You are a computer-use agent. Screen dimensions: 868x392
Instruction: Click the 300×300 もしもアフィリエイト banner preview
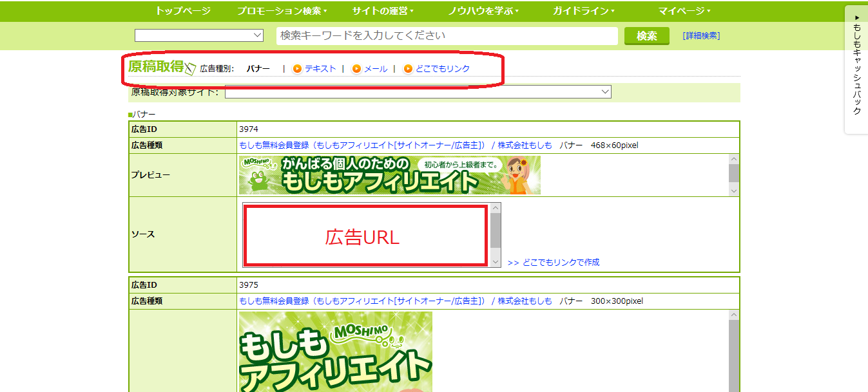pyautogui.click(x=335, y=352)
